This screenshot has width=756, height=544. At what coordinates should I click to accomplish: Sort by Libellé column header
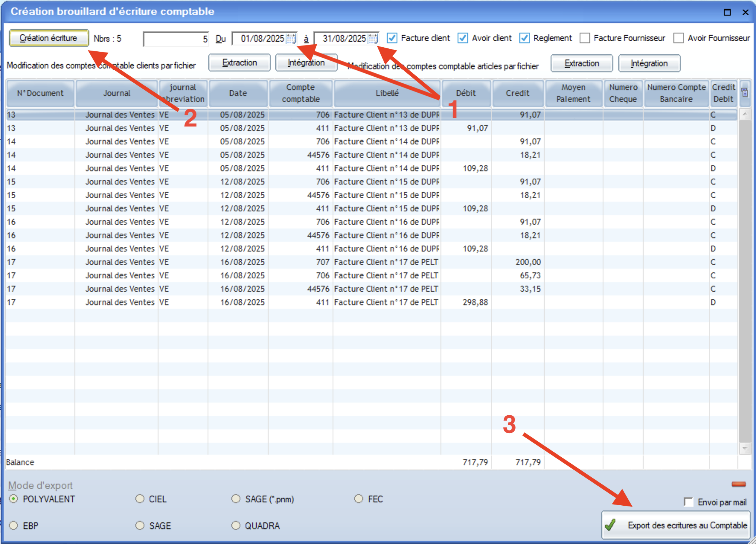tap(387, 93)
